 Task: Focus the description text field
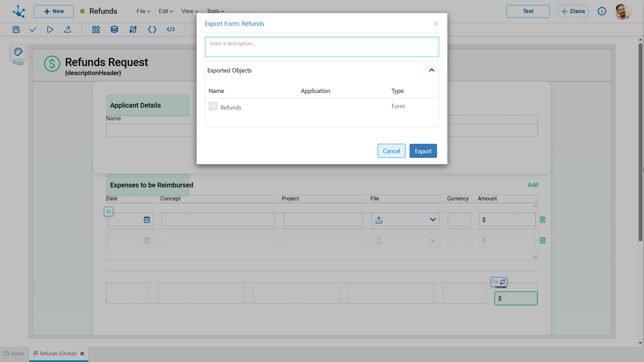(x=322, y=47)
